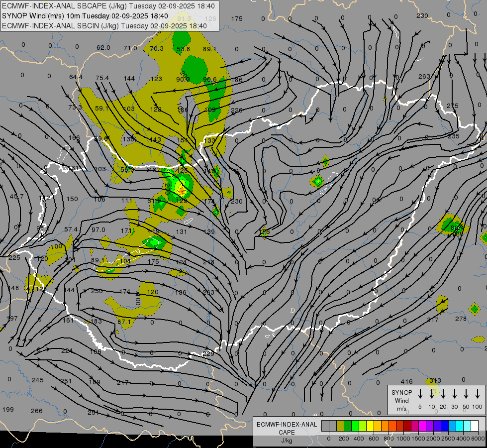Click the map value 64.4
The width and height of the screenshot is (487, 448).
click(x=76, y=77)
